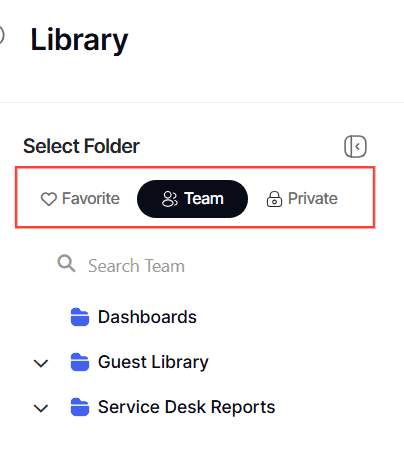Click the Library page title
Image resolution: width=404 pixels, height=472 pixels.
click(79, 40)
